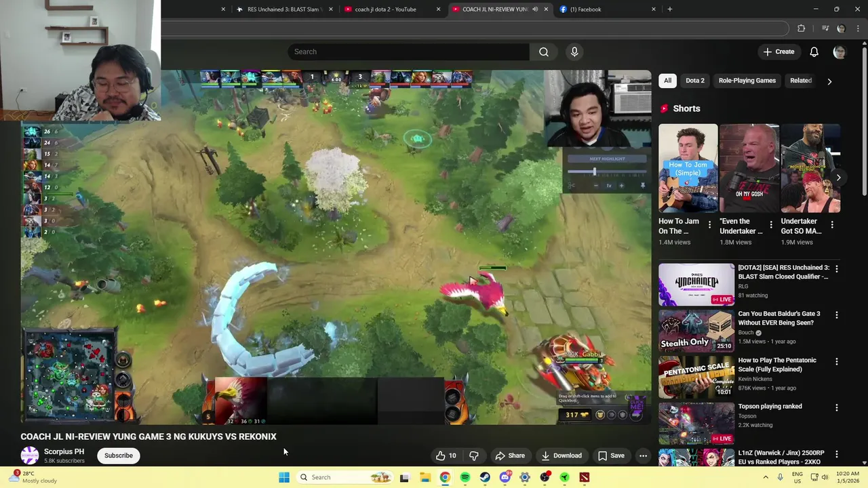Open Steam from the taskbar
Image resolution: width=868 pixels, height=488 pixels.
tap(485, 477)
